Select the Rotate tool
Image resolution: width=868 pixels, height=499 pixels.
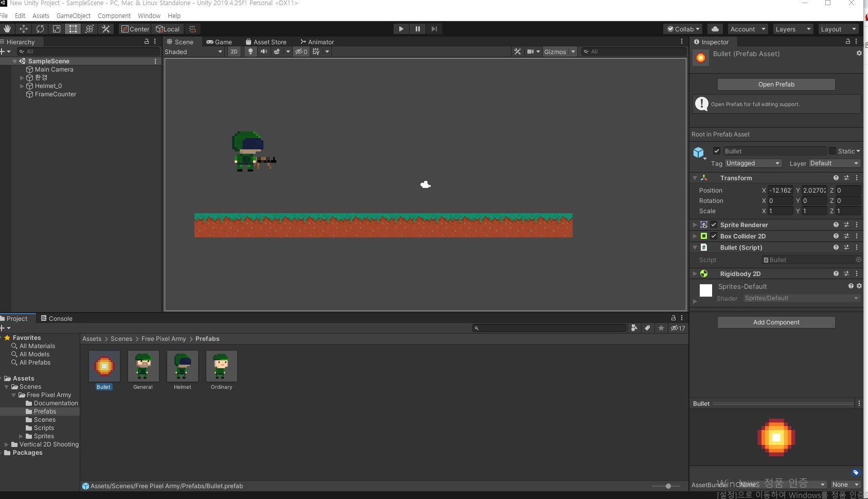[40, 29]
